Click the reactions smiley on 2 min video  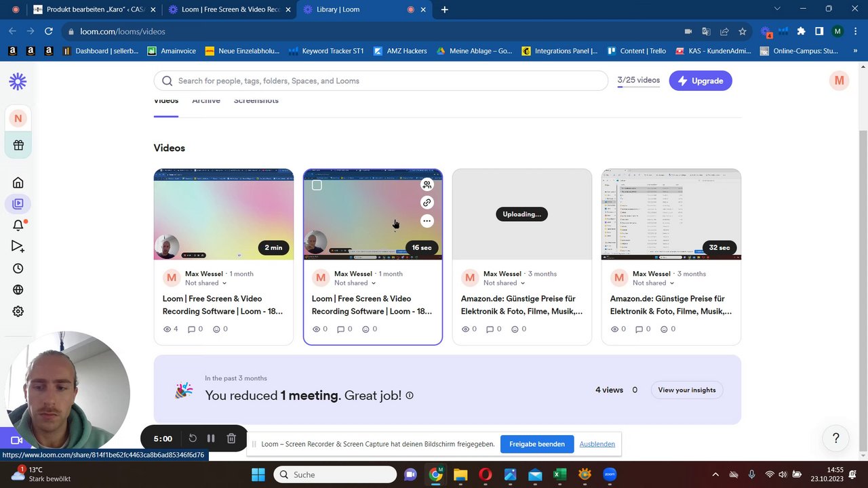click(x=220, y=329)
